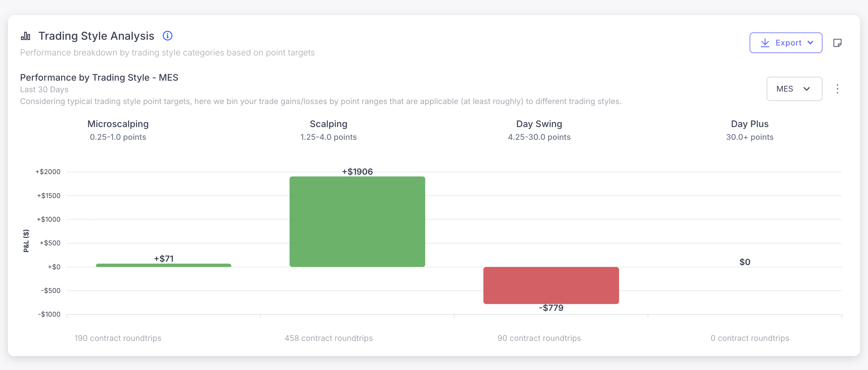Click the Day Plus $0 value label
This screenshot has width=868, height=370.
coord(745,262)
